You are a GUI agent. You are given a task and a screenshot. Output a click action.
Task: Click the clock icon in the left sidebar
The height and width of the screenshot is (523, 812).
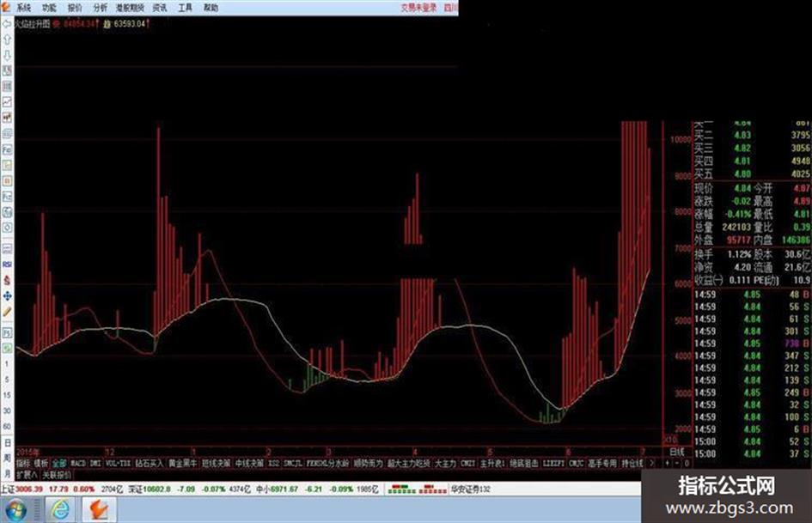[x=7, y=228]
